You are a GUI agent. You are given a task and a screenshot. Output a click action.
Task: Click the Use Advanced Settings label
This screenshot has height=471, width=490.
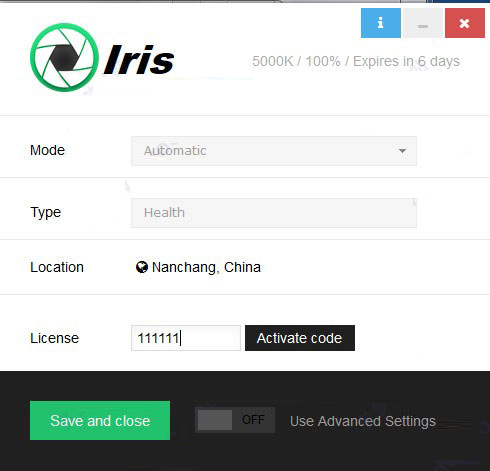click(x=363, y=421)
